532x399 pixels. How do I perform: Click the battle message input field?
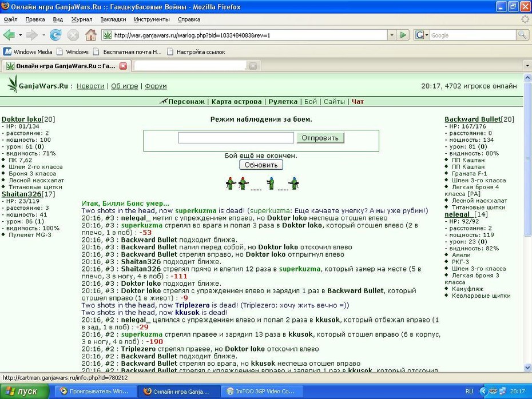click(x=236, y=138)
